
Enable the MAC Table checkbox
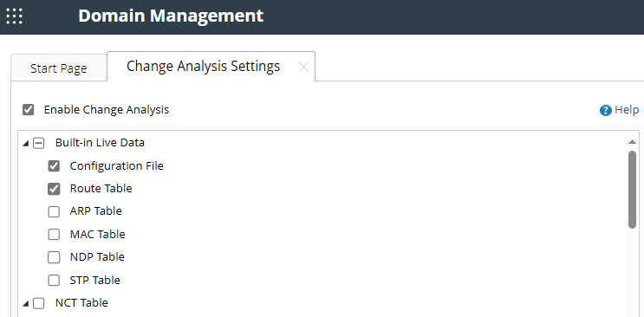(x=54, y=235)
